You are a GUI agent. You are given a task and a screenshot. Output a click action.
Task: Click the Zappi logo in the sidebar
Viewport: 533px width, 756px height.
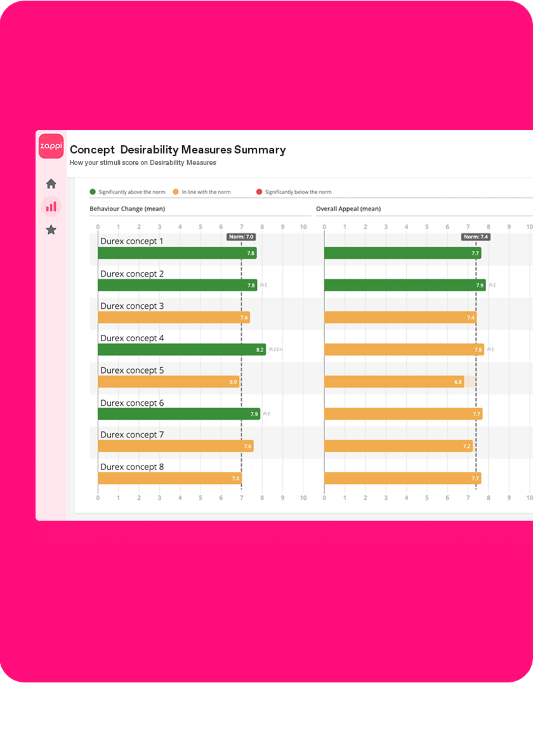(51, 146)
